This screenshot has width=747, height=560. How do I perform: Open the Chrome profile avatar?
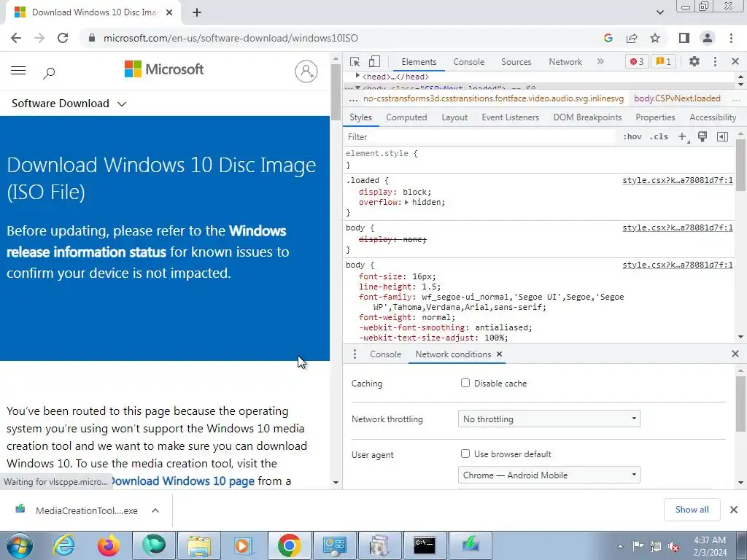(708, 38)
